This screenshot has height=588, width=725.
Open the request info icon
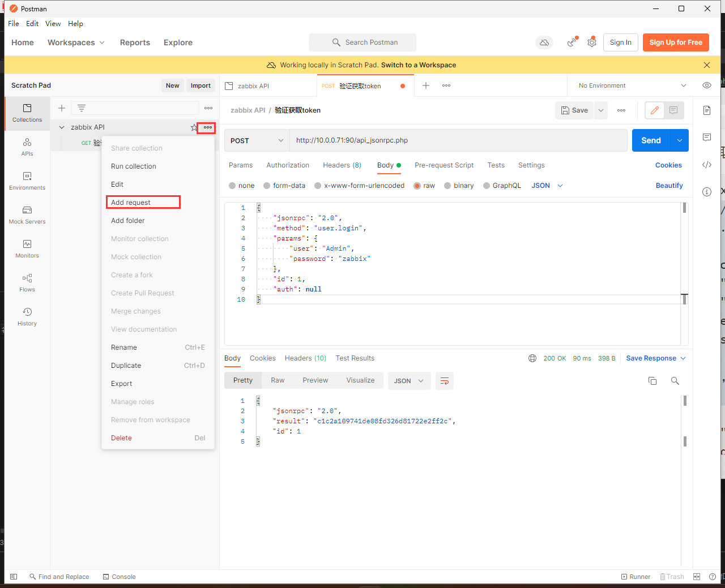coord(707,192)
